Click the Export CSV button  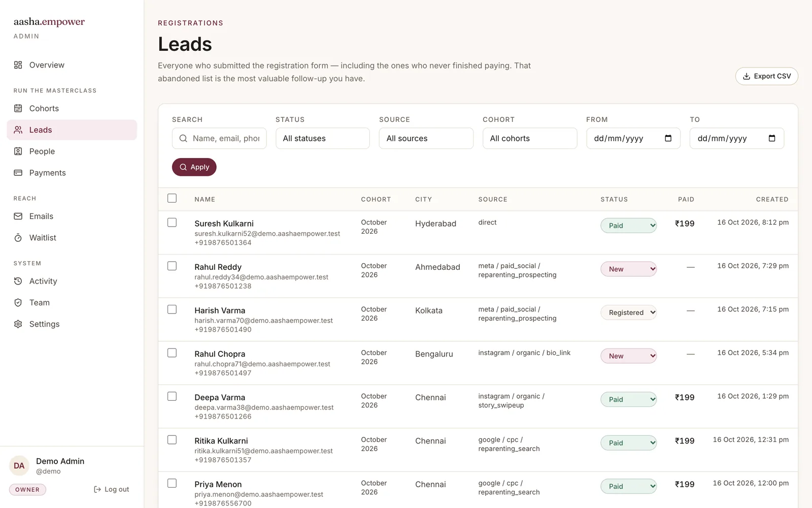tap(766, 76)
